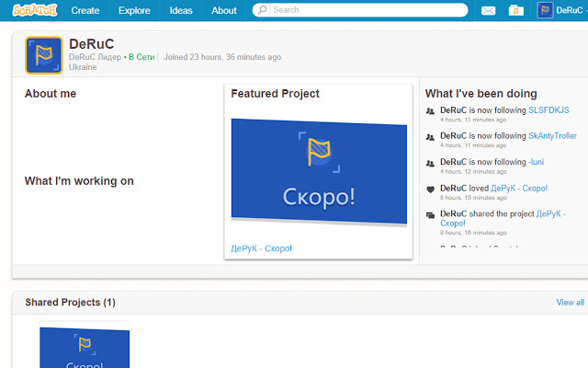Click the "What I've been doing" heading

point(481,94)
